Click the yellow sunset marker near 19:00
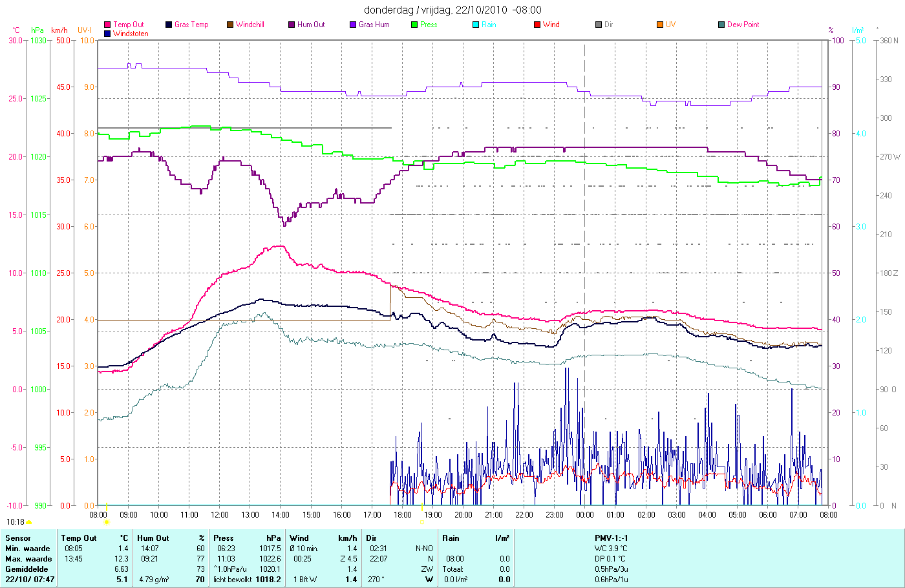Image resolution: width=905 pixels, height=588 pixels. click(x=421, y=522)
